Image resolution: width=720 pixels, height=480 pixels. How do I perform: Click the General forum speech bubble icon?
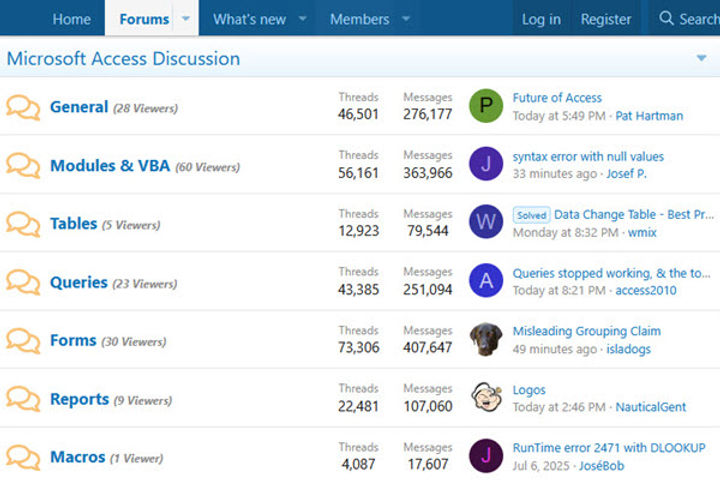(x=23, y=107)
